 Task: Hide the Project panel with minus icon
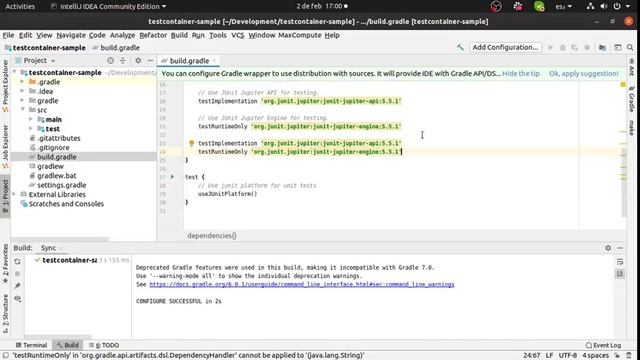pos(150,60)
